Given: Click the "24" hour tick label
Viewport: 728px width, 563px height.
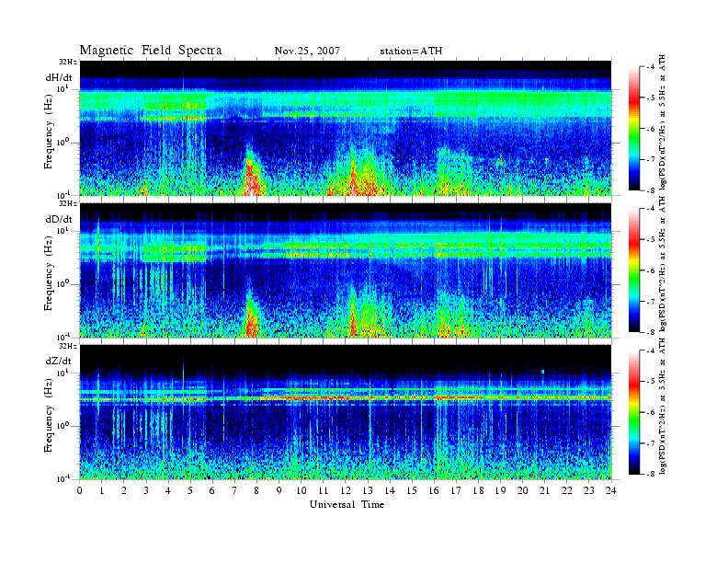Looking at the screenshot, I should point(611,491).
